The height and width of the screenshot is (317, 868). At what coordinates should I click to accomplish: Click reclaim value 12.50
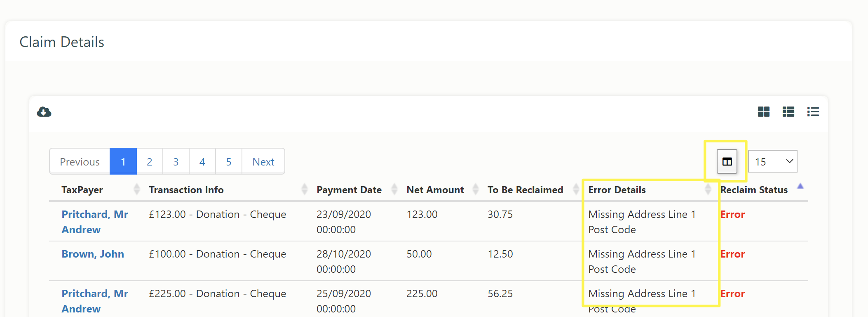pyautogui.click(x=500, y=254)
